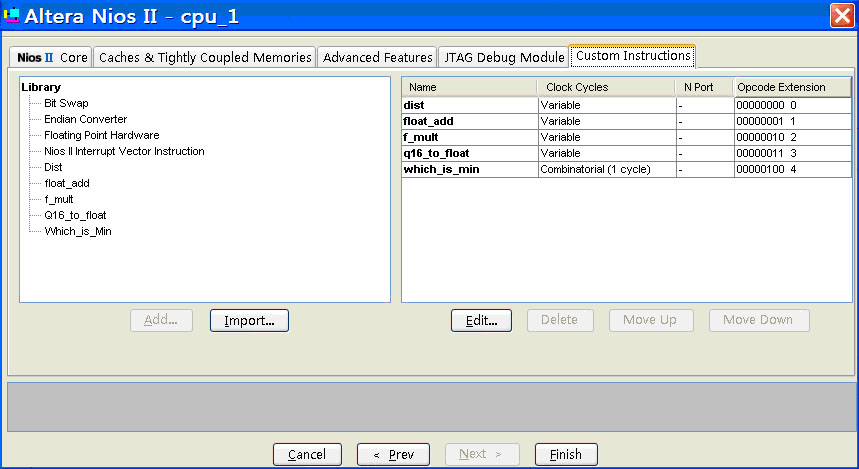Click the N Port cell of which_is_min row

point(705,169)
